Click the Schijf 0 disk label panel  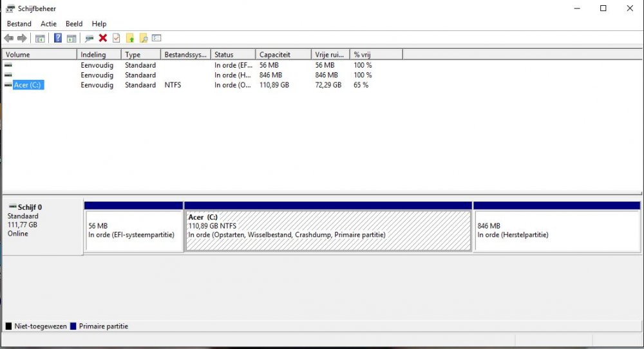click(43, 227)
